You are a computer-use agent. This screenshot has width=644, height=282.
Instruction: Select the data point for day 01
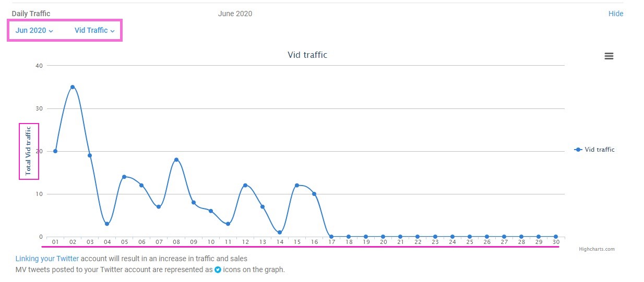(55, 151)
